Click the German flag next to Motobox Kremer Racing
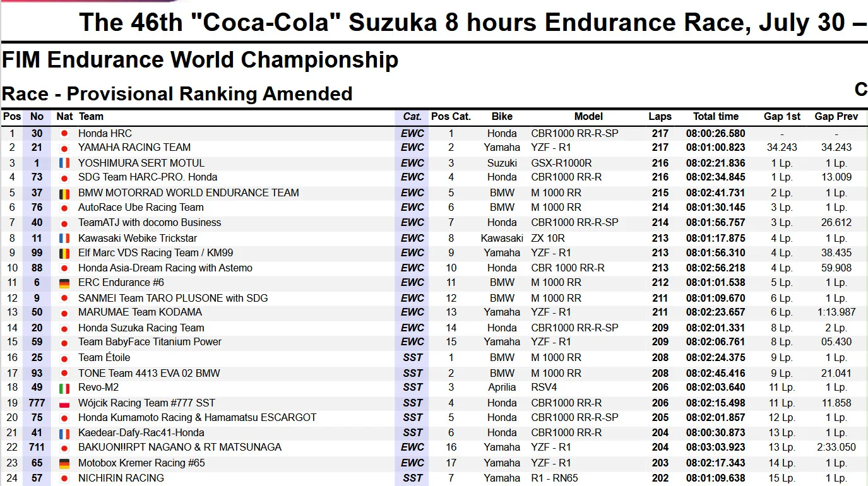The image size is (868, 486). click(x=64, y=463)
